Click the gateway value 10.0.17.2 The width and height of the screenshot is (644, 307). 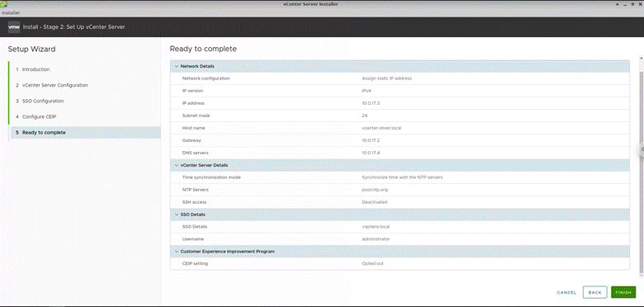[x=371, y=140]
